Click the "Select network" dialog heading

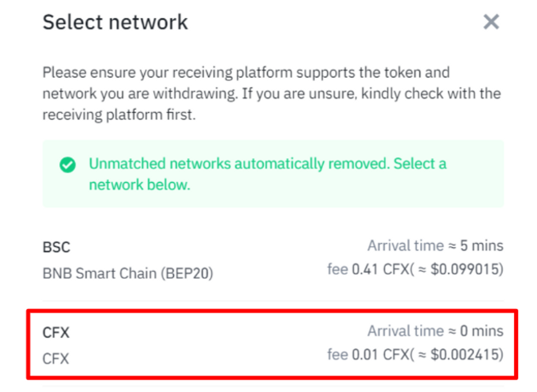click(115, 22)
